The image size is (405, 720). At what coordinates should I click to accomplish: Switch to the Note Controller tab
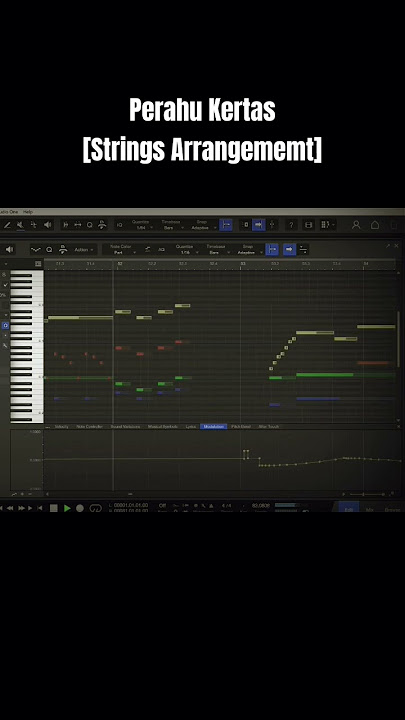[90, 427]
